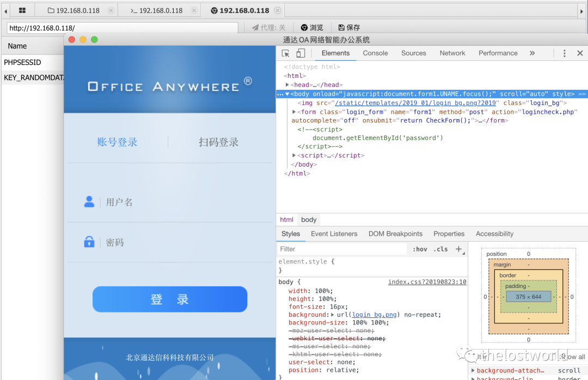Select html in the breadcrumb bar
This screenshot has height=380, width=588.
coord(286,220)
